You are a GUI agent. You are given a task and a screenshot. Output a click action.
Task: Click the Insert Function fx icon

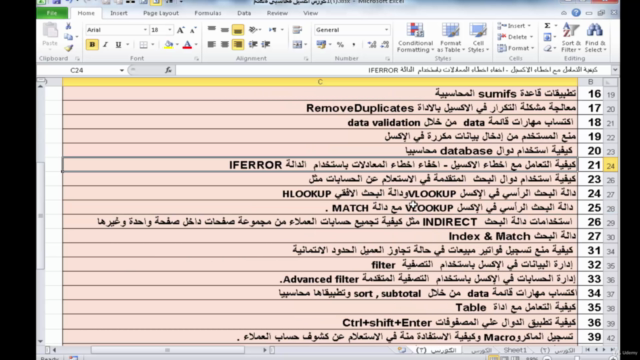168,70
